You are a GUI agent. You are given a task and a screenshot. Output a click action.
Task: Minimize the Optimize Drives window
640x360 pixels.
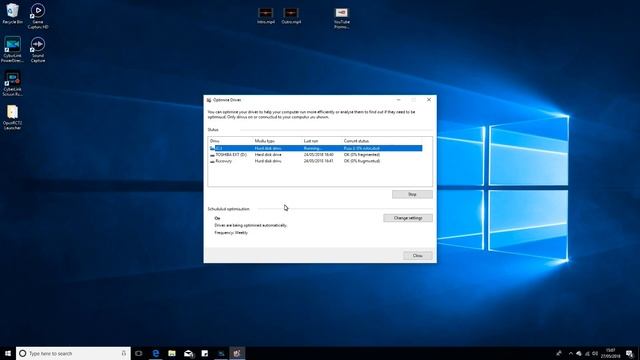pos(398,100)
